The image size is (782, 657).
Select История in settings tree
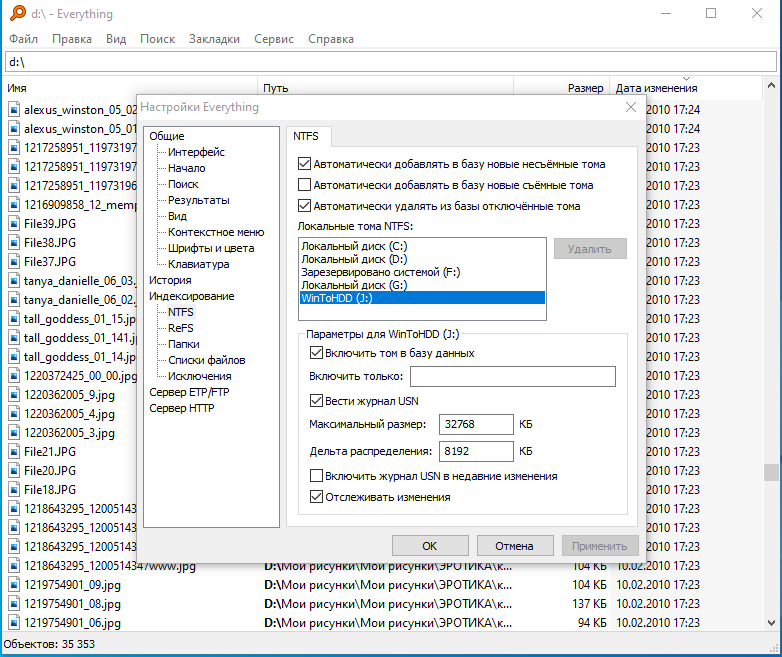pyautogui.click(x=170, y=280)
